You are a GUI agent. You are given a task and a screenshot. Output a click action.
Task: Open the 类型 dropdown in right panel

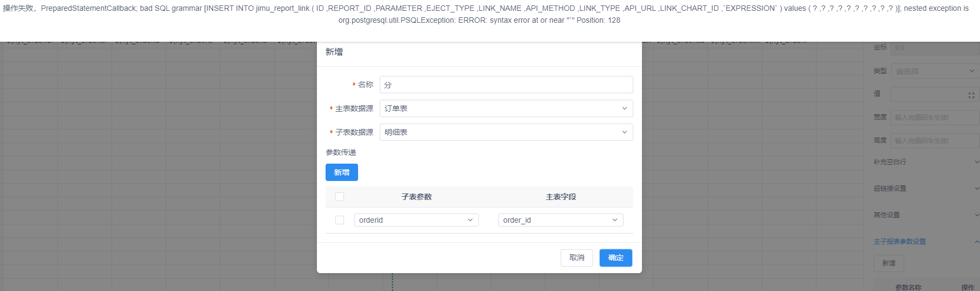pyautogui.click(x=935, y=71)
